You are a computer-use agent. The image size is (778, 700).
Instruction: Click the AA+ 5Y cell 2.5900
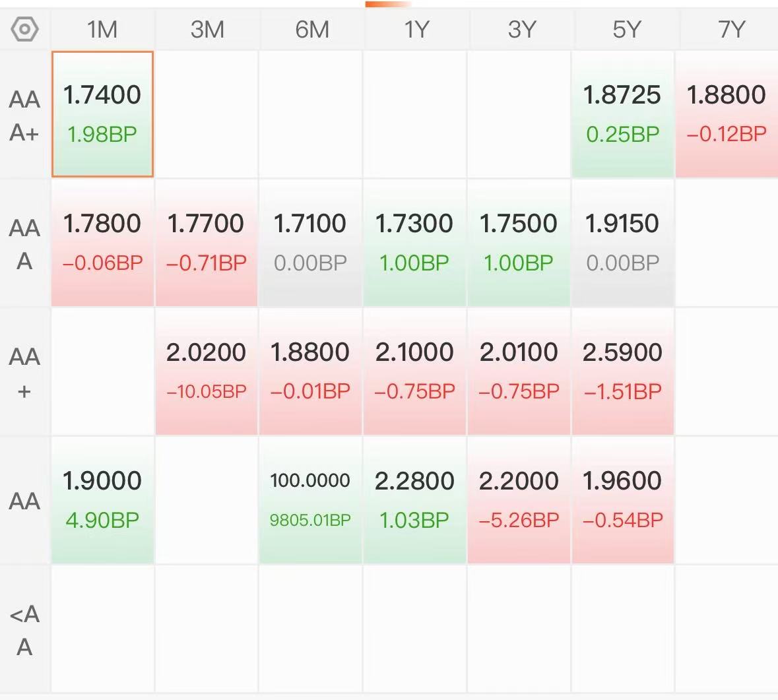click(622, 371)
